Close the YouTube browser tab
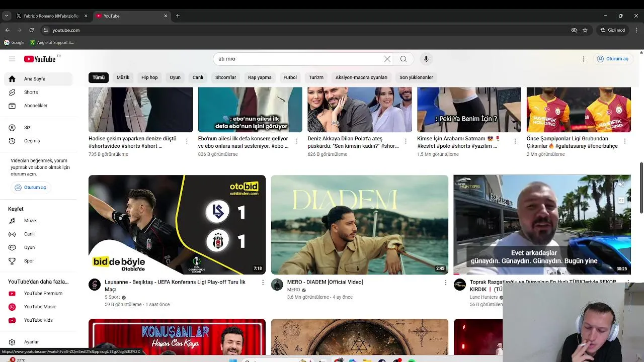 tap(166, 16)
